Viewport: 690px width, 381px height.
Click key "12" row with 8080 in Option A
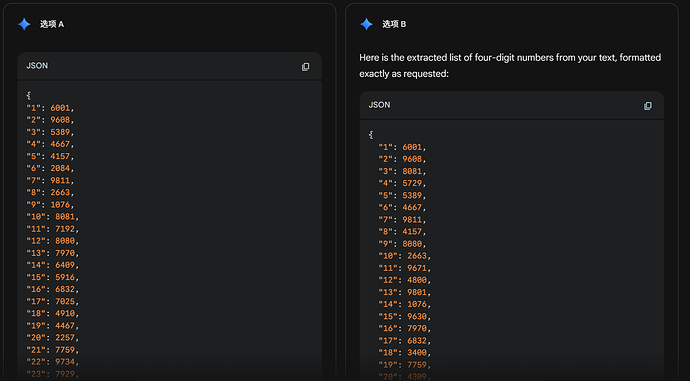click(x=53, y=241)
